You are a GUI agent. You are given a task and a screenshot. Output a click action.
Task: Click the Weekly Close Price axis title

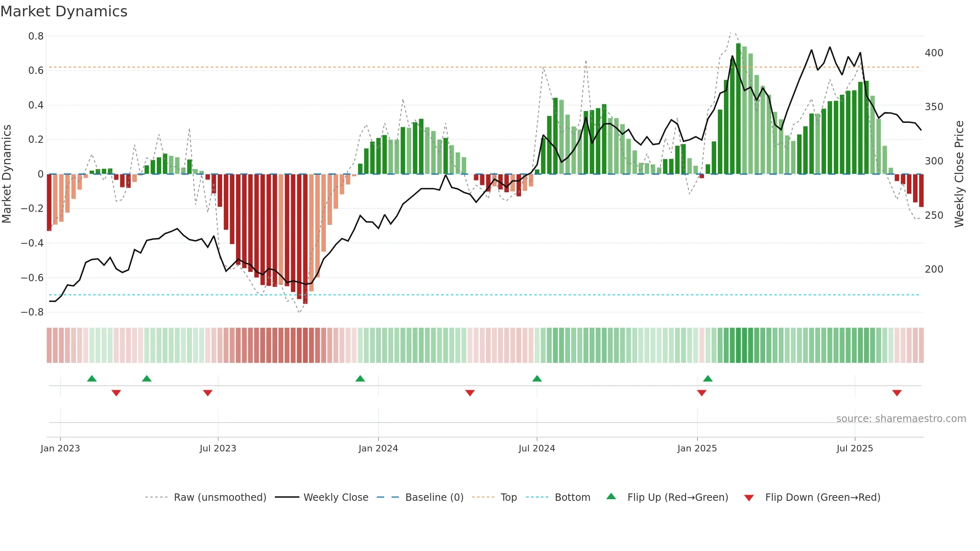(959, 174)
